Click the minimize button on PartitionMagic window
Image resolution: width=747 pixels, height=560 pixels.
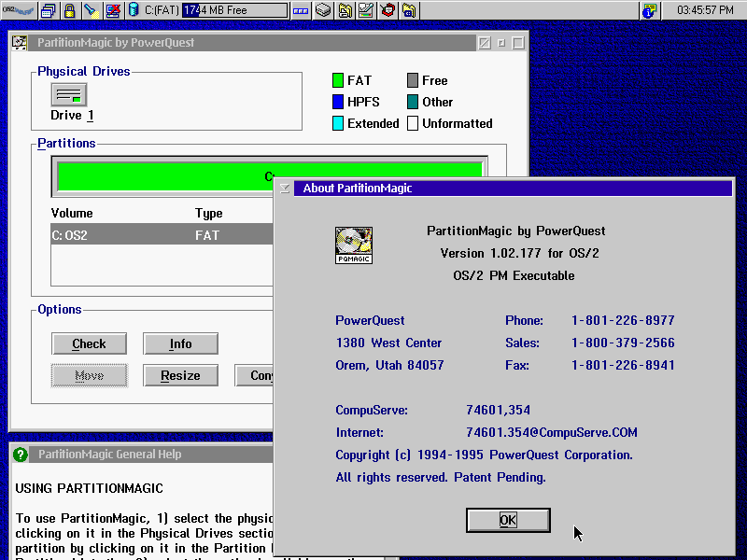[501, 43]
